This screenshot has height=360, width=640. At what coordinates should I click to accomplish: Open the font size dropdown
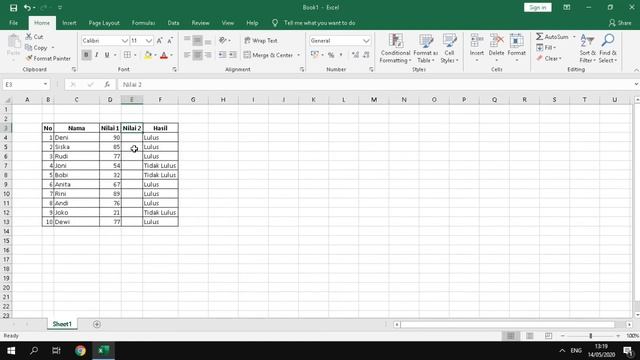[149, 41]
